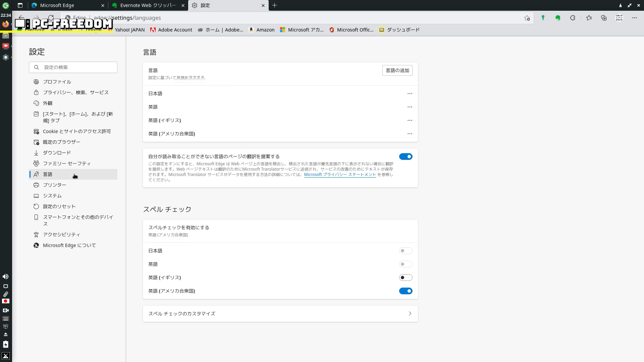The height and width of the screenshot is (362, 644).
Task: Switch to the Evernote Web クリッパー tab
Action: (148, 5)
